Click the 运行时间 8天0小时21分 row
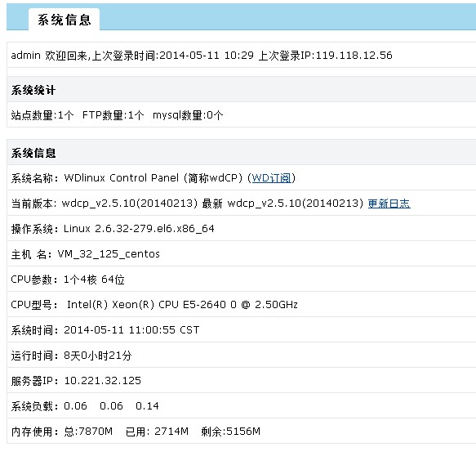The width and height of the screenshot is (476, 452). [242, 356]
